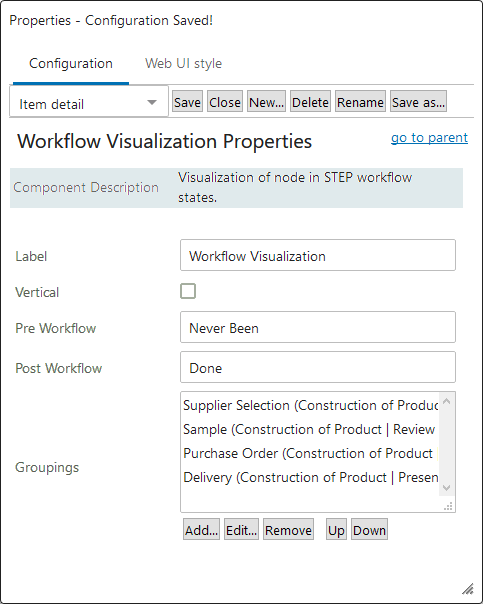Create a new configuration with New...

[267, 102]
